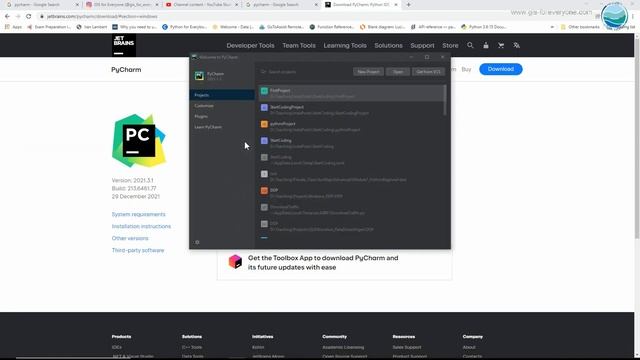Close the YouTube Channel content tab
Screen dimensions: 640x360
(x=236, y=4)
